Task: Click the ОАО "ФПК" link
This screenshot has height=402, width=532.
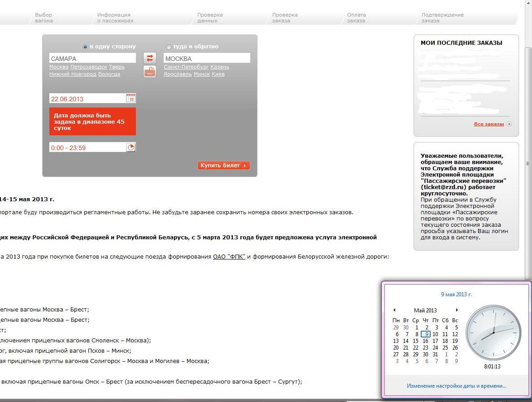Action: pyautogui.click(x=229, y=257)
